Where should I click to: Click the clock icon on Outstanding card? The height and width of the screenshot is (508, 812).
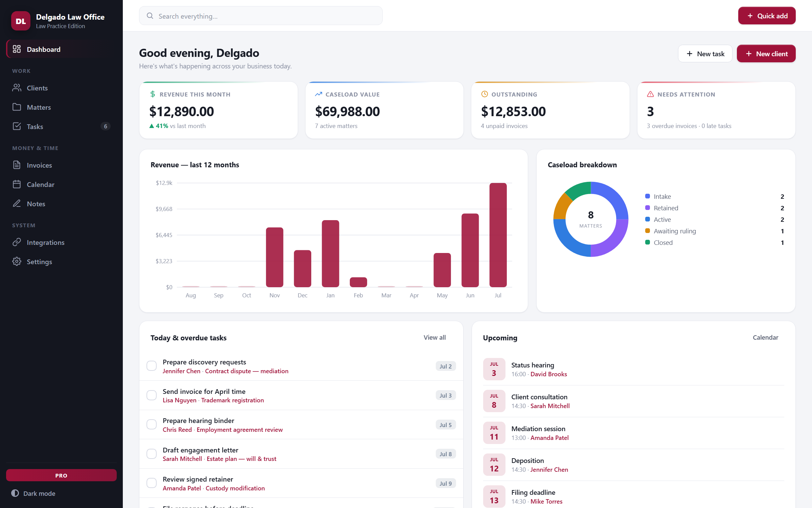pyautogui.click(x=484, y=94)
